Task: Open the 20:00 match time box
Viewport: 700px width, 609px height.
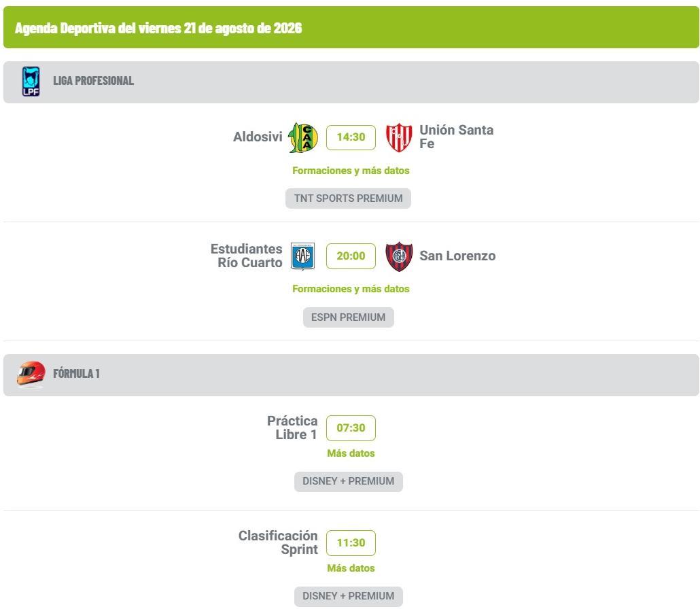Action: pos(351,256)
